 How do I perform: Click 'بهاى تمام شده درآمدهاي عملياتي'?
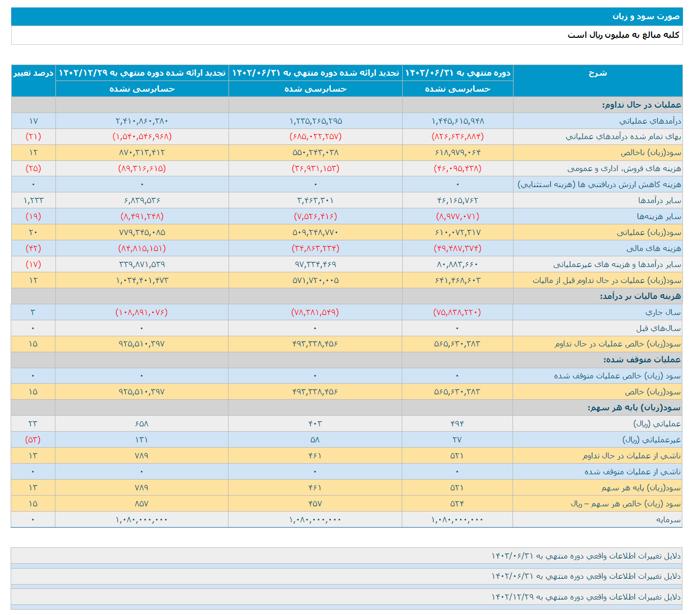pos(623,137)
